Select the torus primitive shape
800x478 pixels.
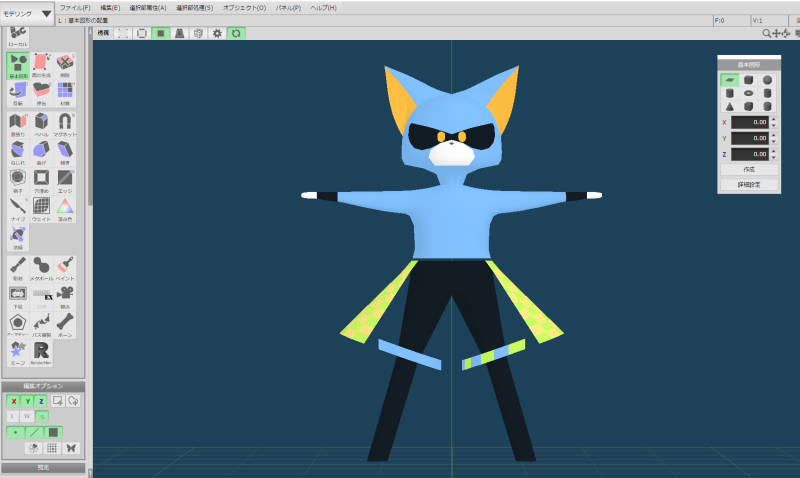(x=748, y=93)
